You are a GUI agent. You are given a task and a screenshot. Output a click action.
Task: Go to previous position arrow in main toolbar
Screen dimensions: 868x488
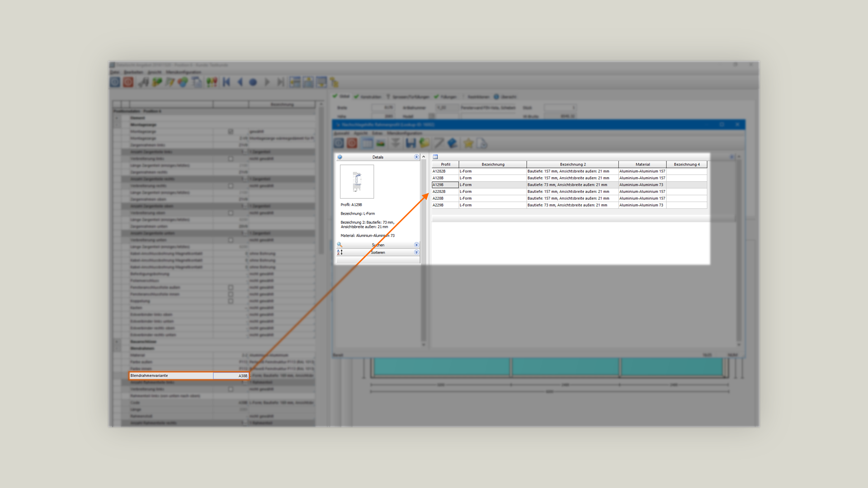tap(240, 82)
